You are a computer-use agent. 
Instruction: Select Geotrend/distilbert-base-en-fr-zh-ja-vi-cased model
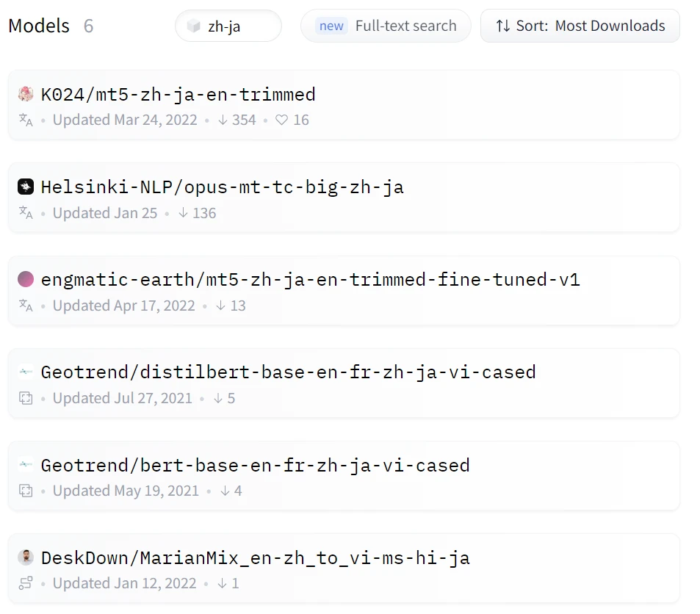(x=289, y=372)
